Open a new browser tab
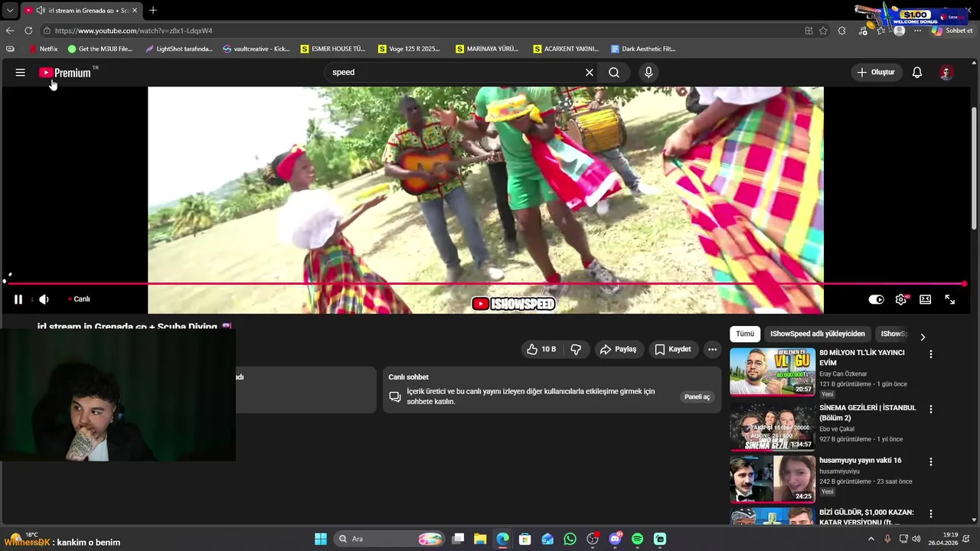This screenshot has width=980, height=551. [x=153, y=10]
